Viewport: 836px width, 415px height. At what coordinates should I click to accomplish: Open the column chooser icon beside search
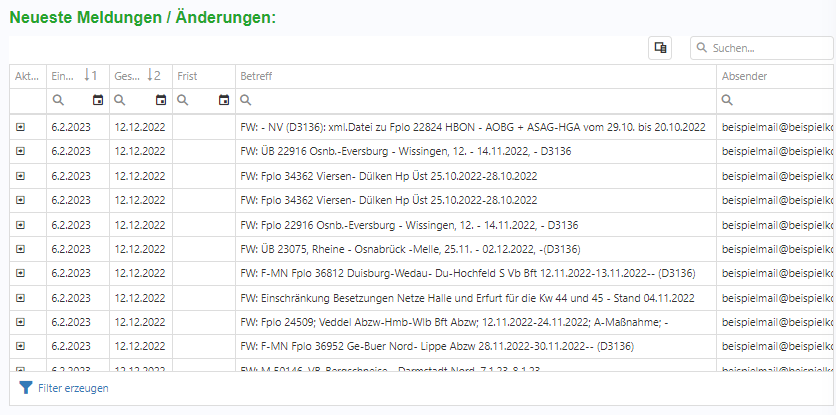click(660, 48)
